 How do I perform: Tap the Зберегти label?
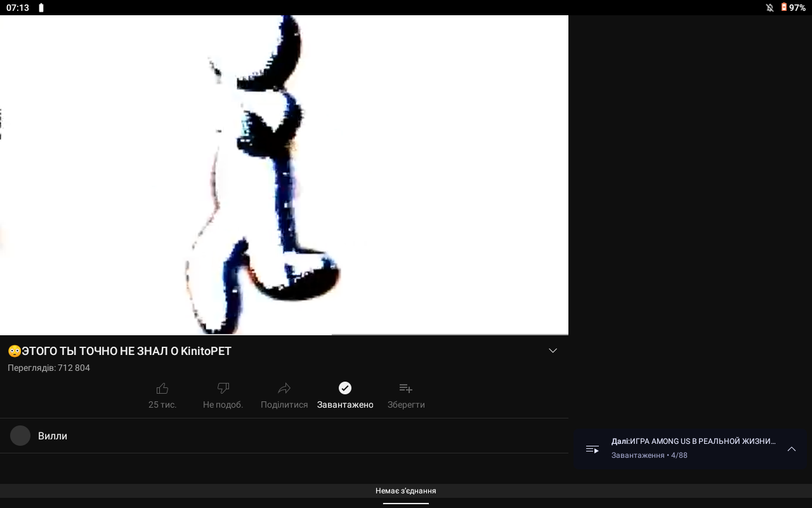(x=406, y=404)
